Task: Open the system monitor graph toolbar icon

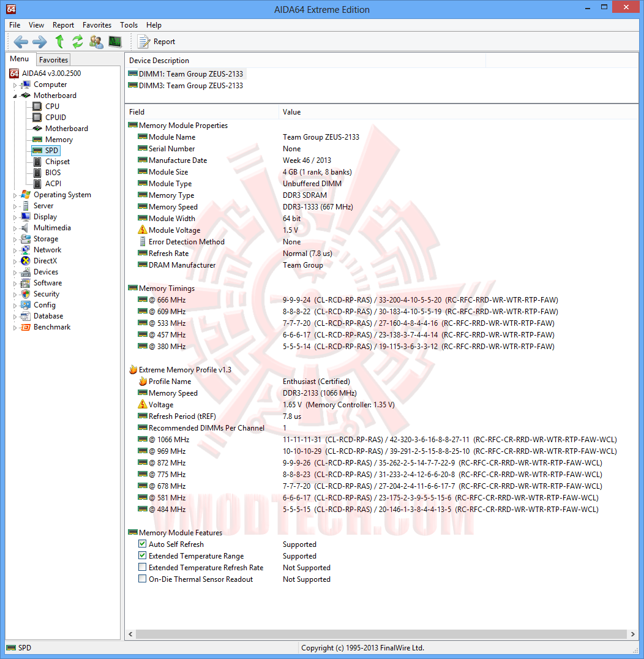Action: 115,42
